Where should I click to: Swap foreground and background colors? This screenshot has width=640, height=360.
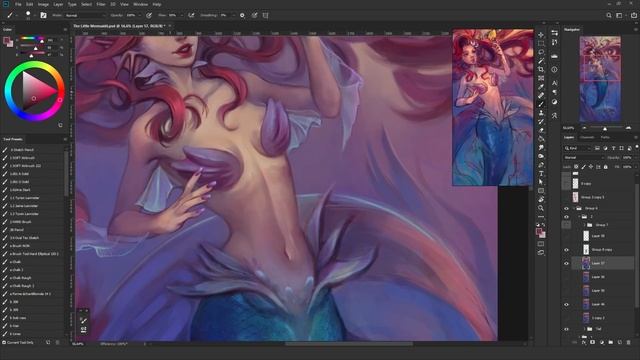coord(544,225)
